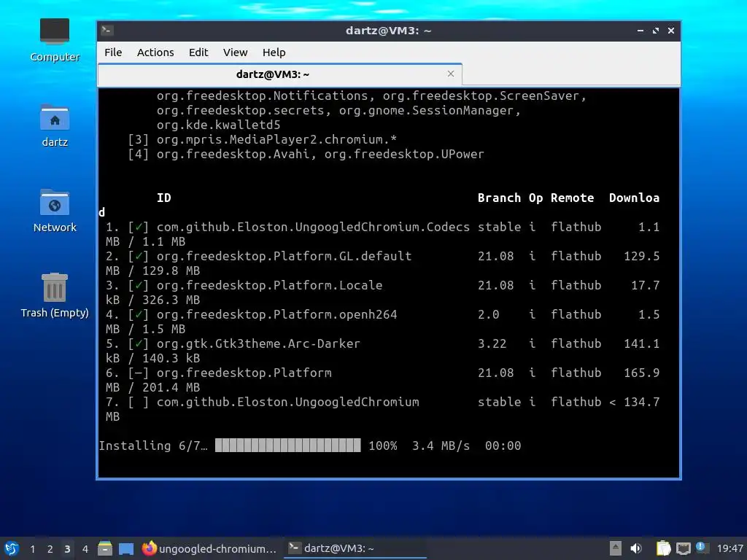747x560 pixels.
Task: Click the org.freedesktop.Platform.GL.default line
Action: tap(284, 256)
